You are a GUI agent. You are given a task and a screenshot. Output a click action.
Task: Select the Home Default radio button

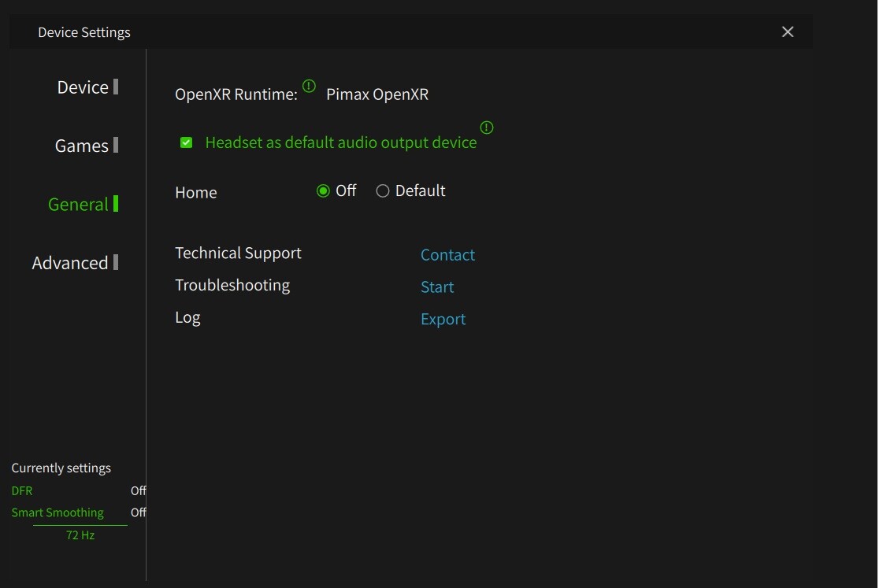click(x=383, y=191)
